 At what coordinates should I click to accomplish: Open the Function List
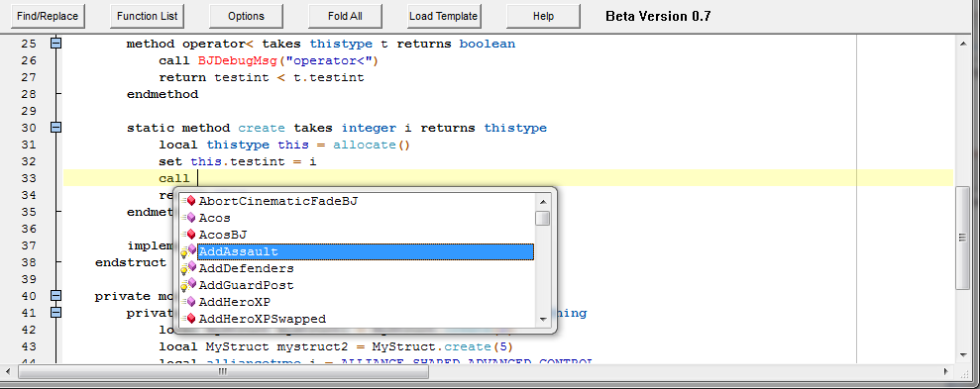(x=147, y=16)
